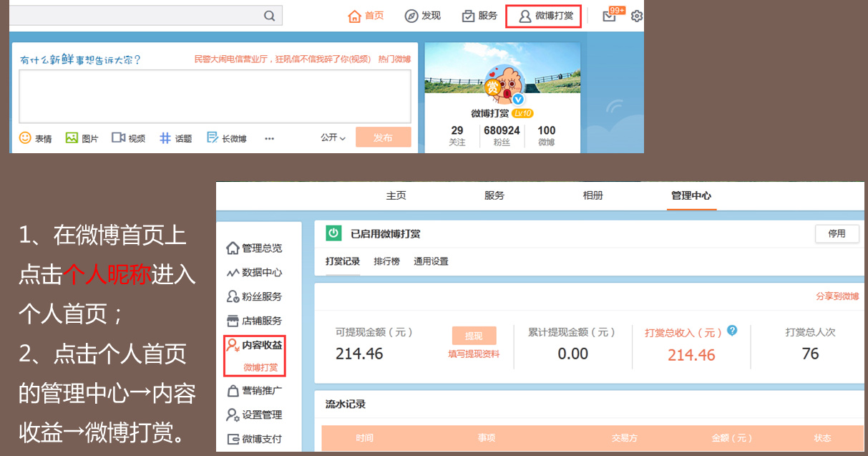This screenshot has height=456, width=868.
Task: Click the blue V verified badge on the avatar
Action: (518, 100)
